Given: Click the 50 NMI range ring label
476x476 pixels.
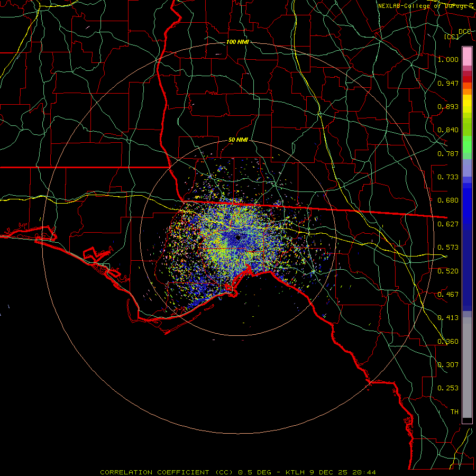Looking at the screenshot, I should pos(238,140).
